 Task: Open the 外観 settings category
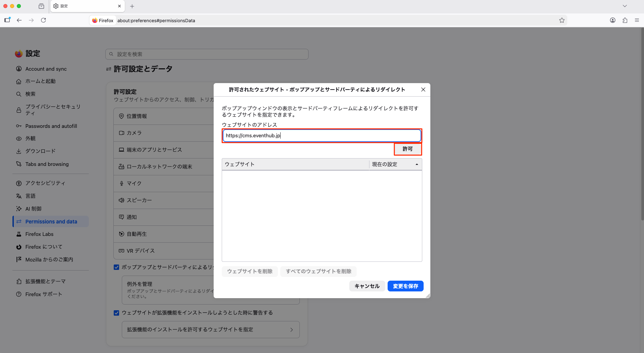coord(51,138)
